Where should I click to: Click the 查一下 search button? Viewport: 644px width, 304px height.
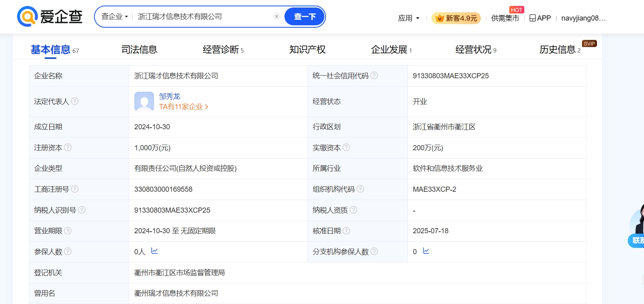[x=305, y=17]
